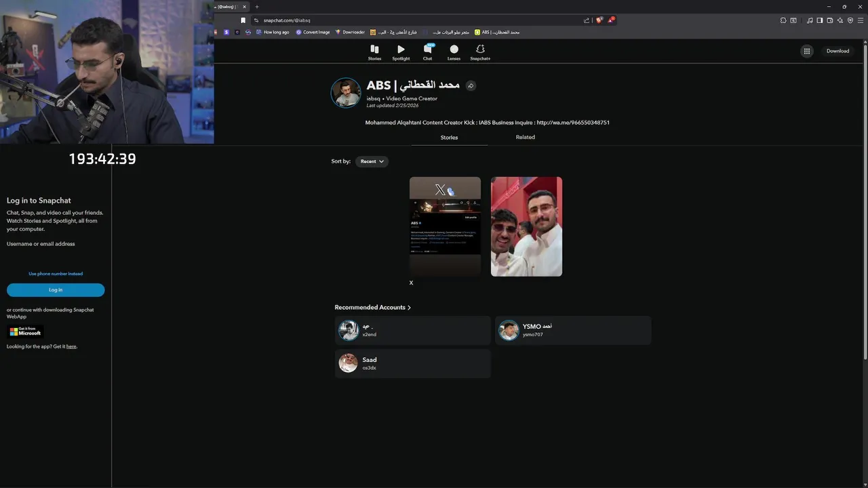The width and height of the screenshot is (868, 488).
Task: Open the How long ago bookmark
Action: pyautogui.click(x=273, y=32)
